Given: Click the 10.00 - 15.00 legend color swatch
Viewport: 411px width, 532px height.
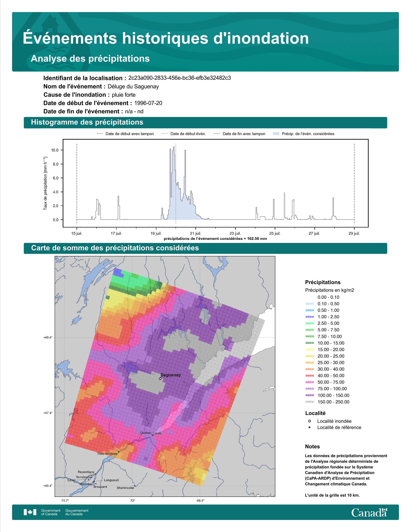Looking at the screenshot, I should pyautogui.click(x=309, y=343).
